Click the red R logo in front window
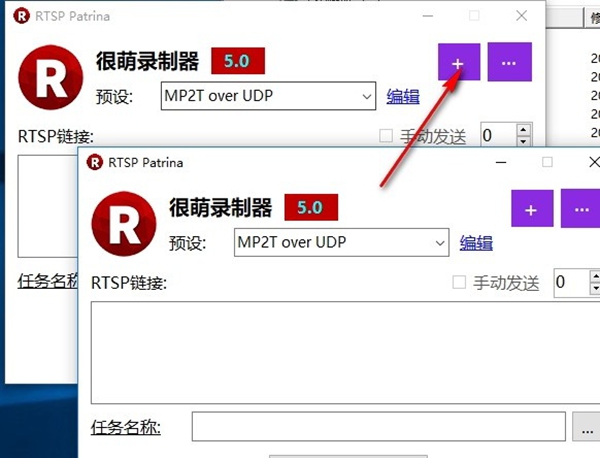Screen dimensions: 600x458 tap(124, 224)
